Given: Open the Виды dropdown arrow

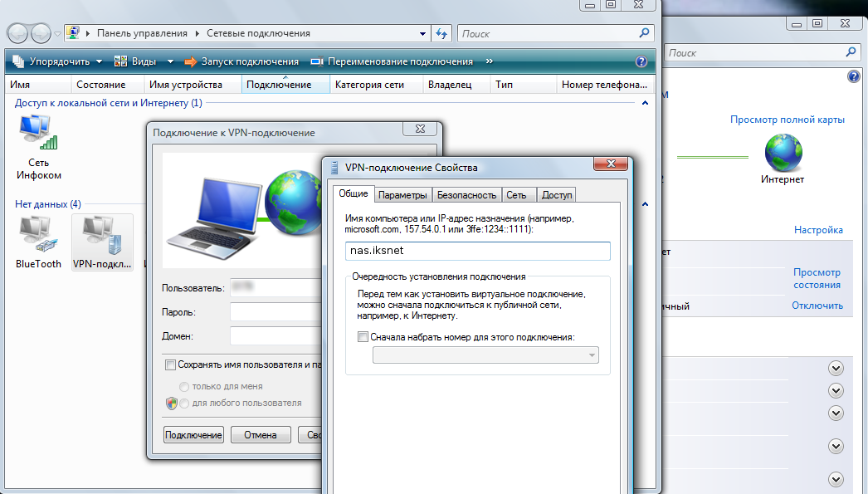Looking at the screenshot, I should coord(170,61).
